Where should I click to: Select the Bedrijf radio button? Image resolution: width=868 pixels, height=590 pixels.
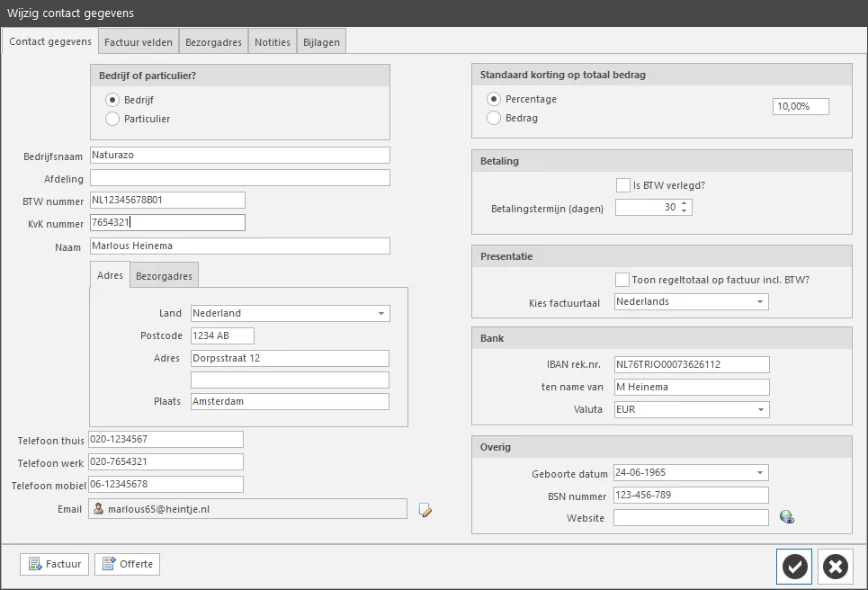tap(112, 100)
